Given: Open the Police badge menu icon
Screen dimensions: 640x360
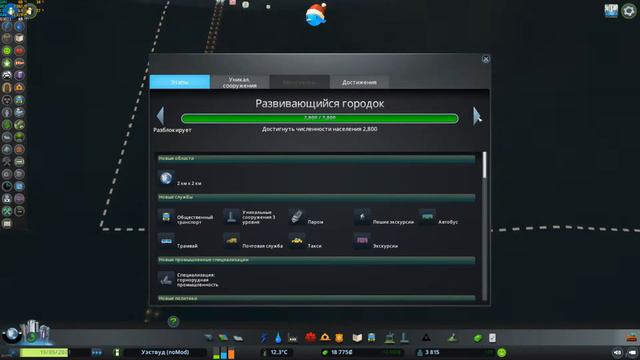Looking at the screenshot, I should (x=339, y=338).
